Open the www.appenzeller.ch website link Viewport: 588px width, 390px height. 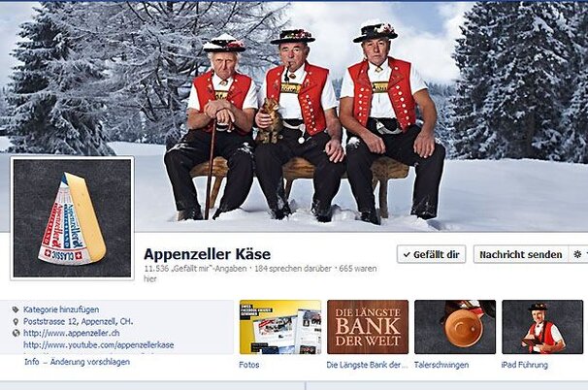tap(72, 333)
